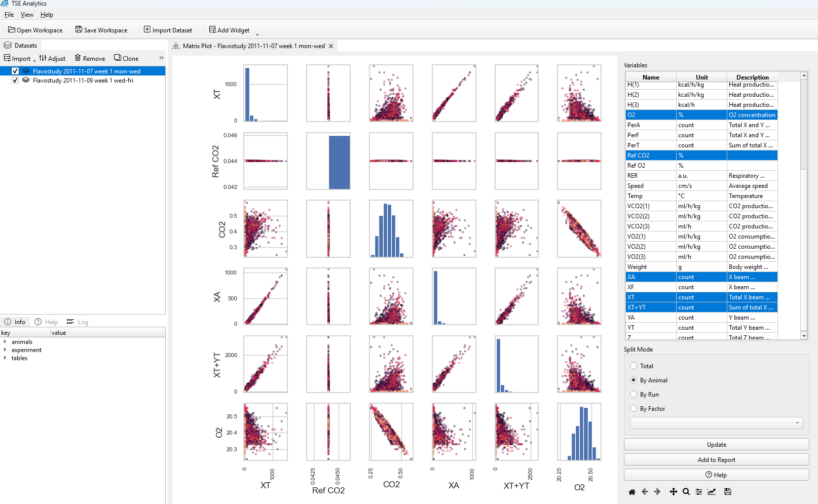Edit axis and curve parameters
The image size is (818, 504).
pos(712,491)
